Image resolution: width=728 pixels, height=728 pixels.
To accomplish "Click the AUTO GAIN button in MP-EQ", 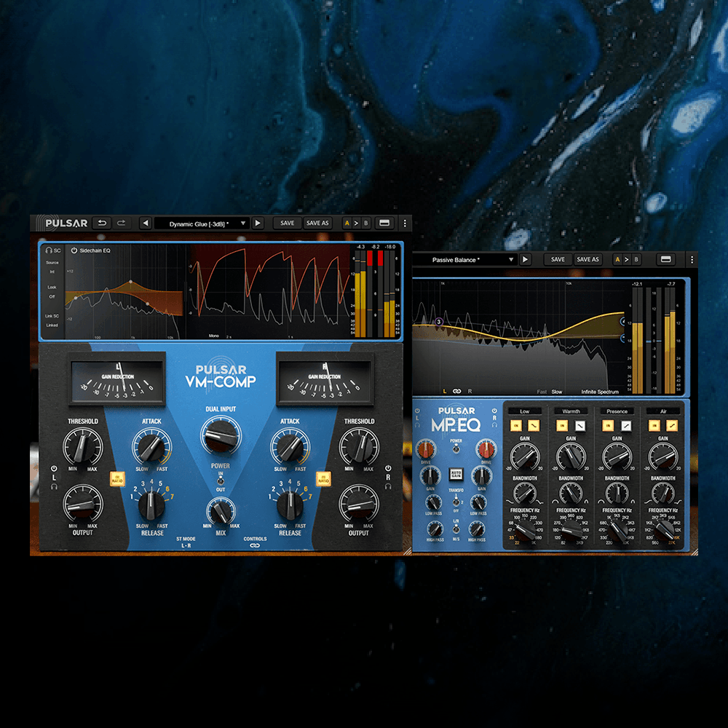I will 456,474.
